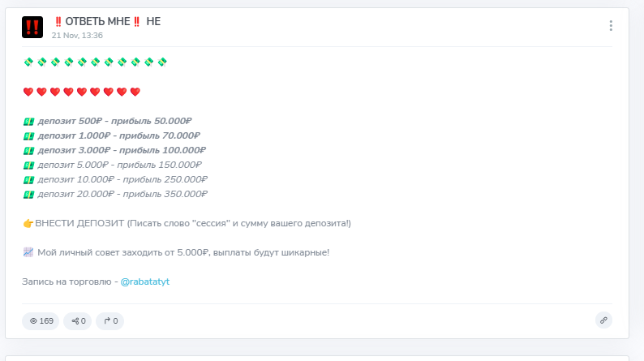Image resolution: width=644 pixels, height=361 pixels.
Task: Open the post's three-dot options menu
Action: click(x=611, y=26)
